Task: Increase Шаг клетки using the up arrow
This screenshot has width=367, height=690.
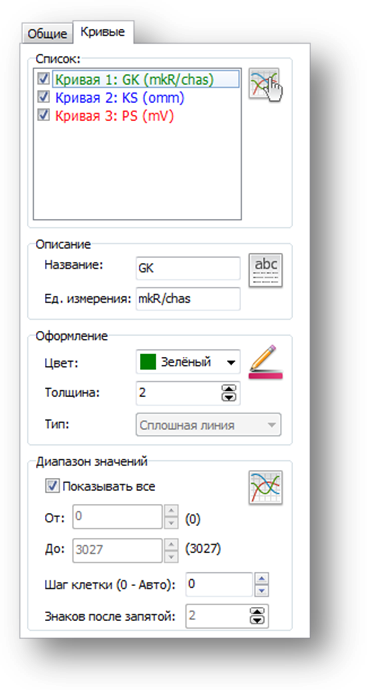Action: [262, 579]
